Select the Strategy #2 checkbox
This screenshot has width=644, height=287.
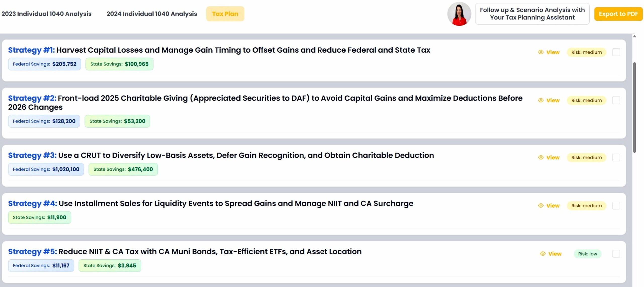616,100
